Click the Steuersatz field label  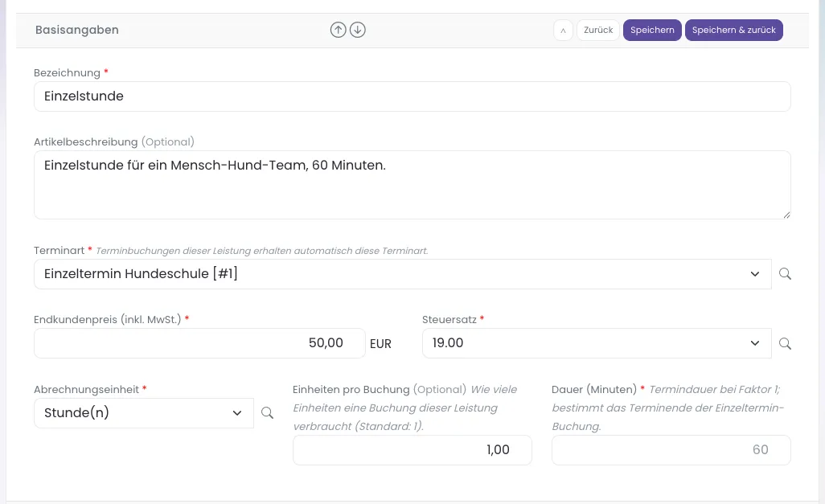[449, 319]
